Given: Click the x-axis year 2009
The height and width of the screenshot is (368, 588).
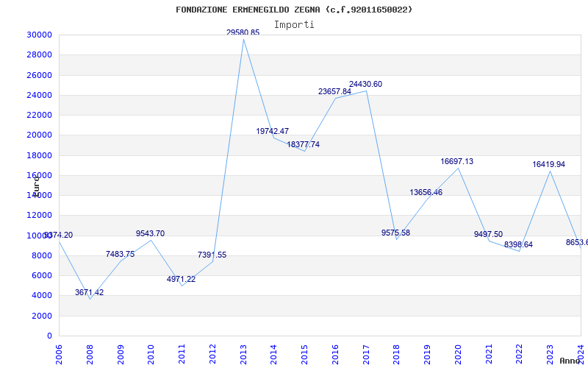Looking at the screenshot, I should pos(121,355).
